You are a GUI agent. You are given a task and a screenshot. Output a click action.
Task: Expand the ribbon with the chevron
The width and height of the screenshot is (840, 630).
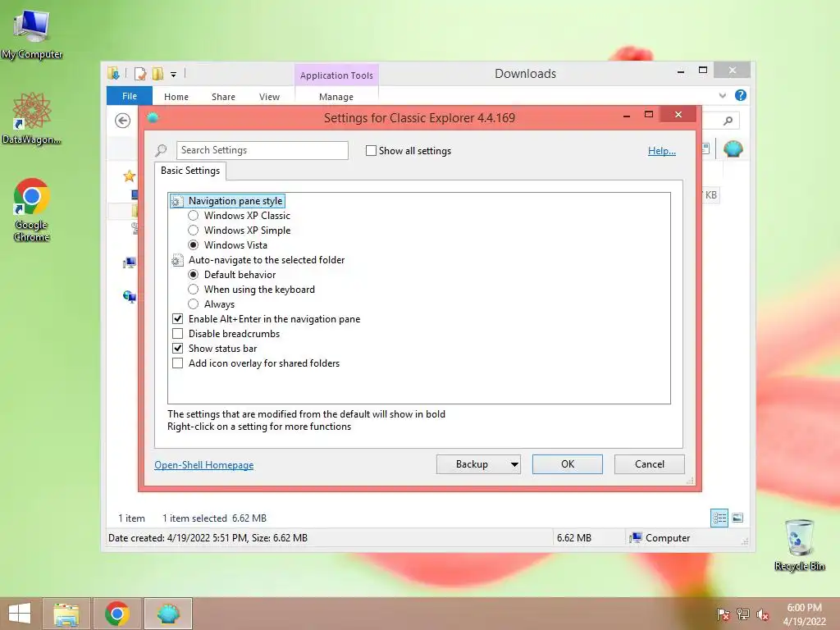pyautogui.click(x=722, y=95)
